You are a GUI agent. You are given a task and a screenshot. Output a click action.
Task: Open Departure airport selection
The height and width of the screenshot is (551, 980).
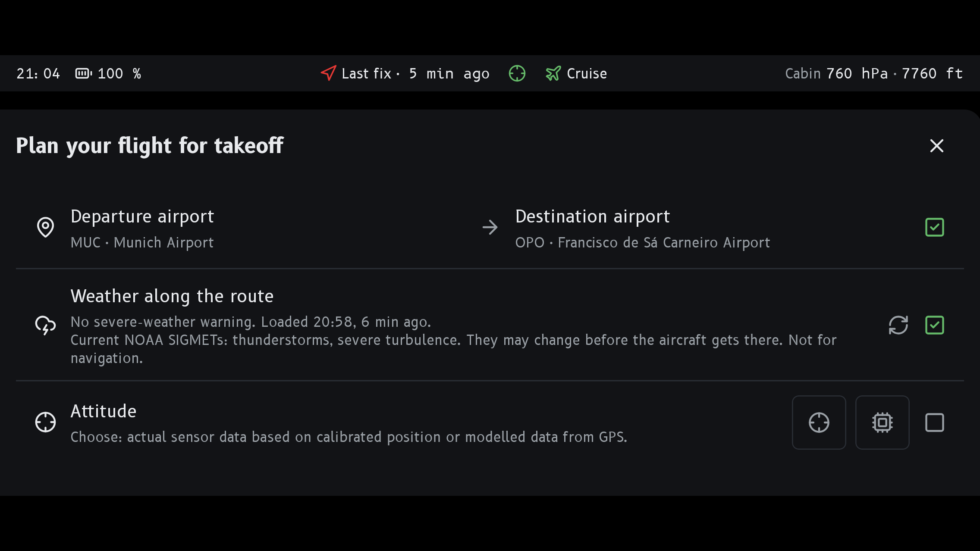pos(142,229)
